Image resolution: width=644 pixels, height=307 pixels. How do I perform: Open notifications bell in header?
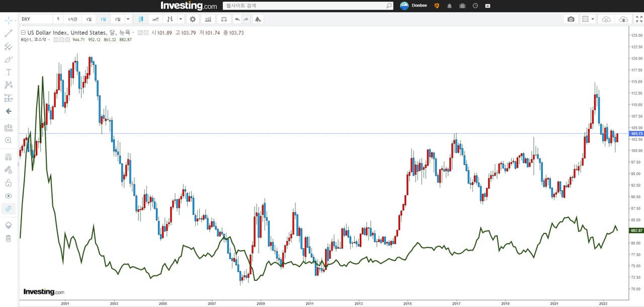(449, 6)
